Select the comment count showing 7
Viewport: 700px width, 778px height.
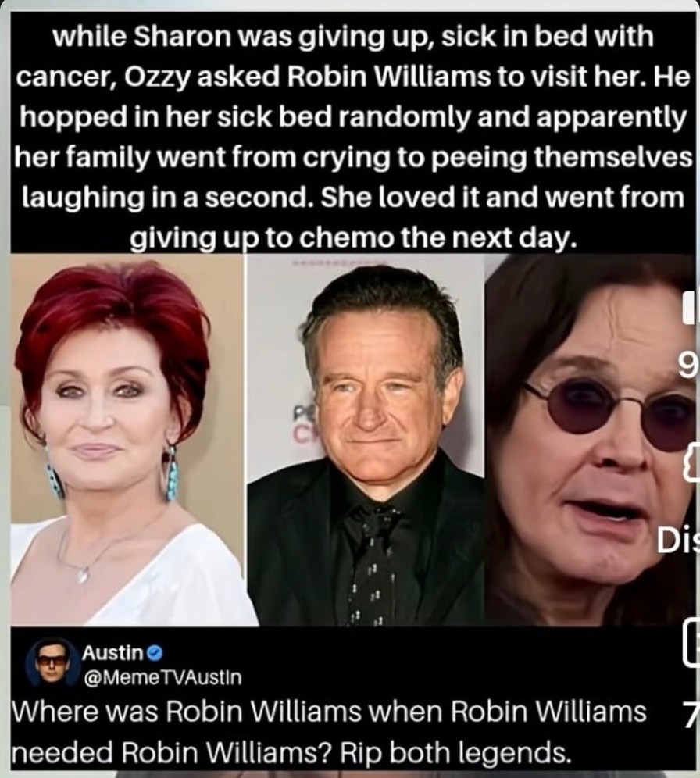click(691, 715)
